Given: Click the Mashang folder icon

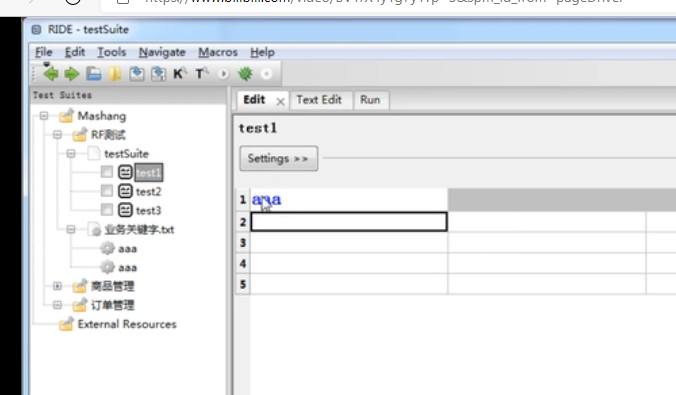Looking at the screenshot, I should (x=66, y=116).
